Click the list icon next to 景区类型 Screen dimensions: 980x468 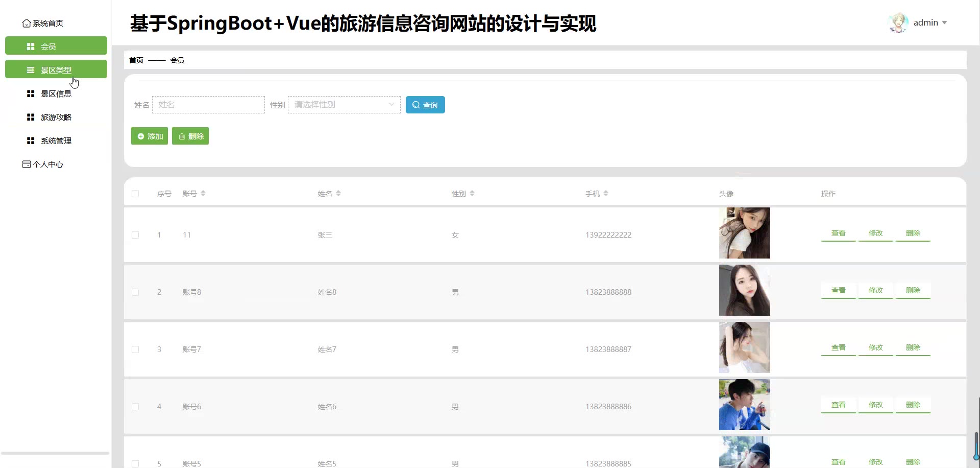tap(31, 70)
